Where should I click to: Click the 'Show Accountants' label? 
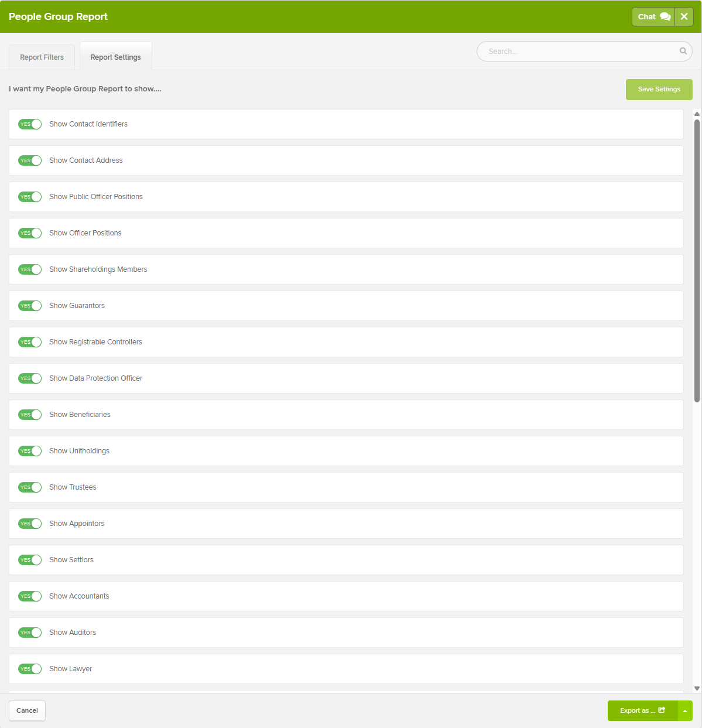79,596
